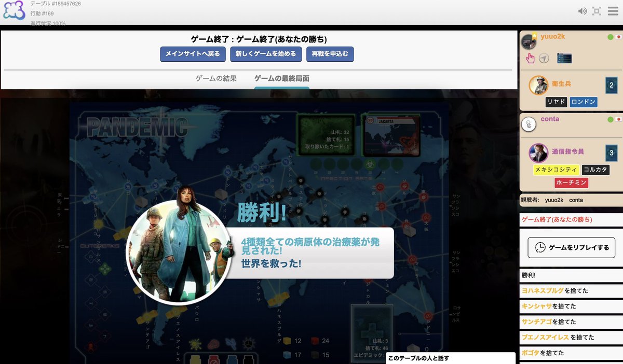
Task: Open conta profile name link
Action: [550, 119]
